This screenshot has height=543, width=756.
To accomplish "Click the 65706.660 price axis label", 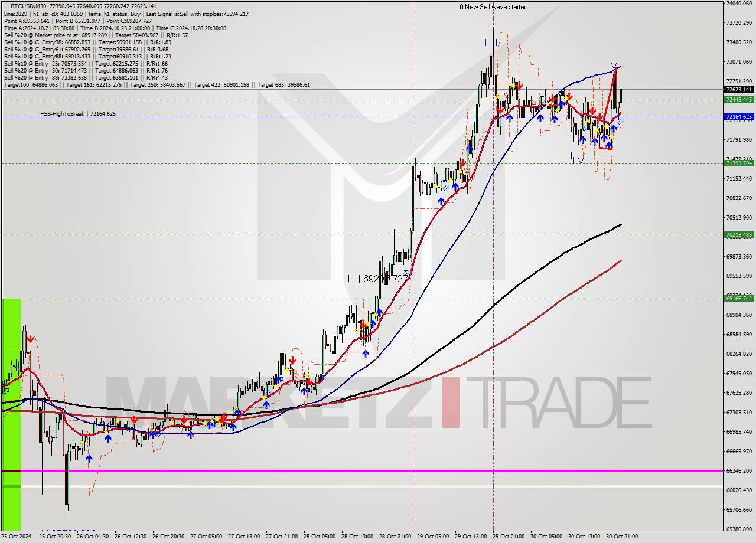I will tap(739, 510).
